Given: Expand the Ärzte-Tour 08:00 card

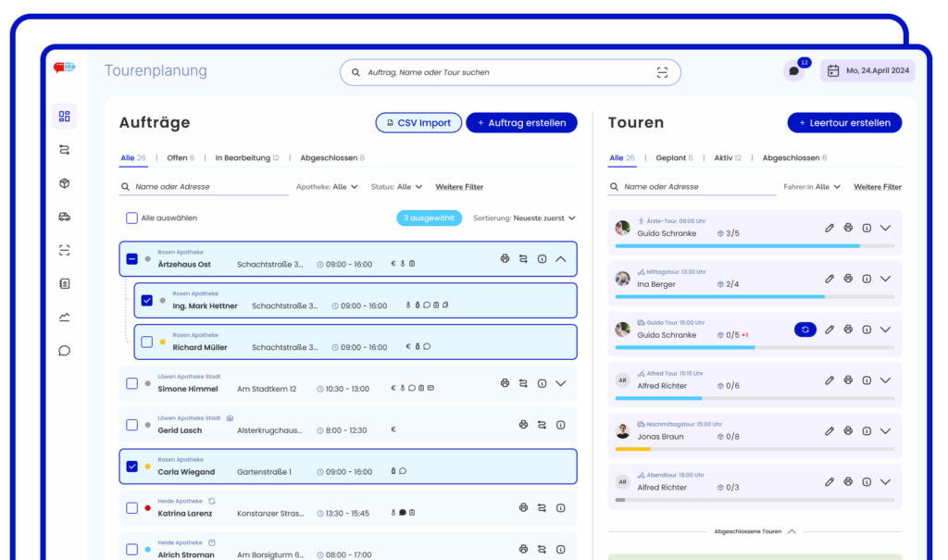Looking at the screenshot, I should (x=885, y=228).
